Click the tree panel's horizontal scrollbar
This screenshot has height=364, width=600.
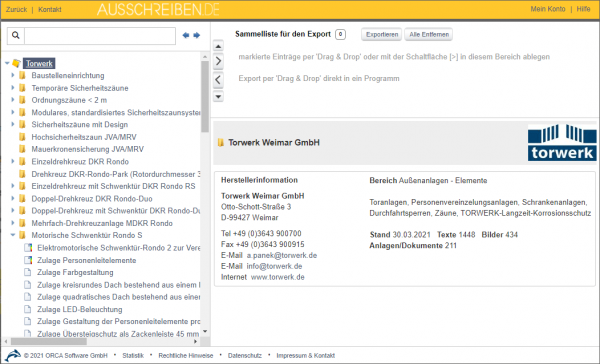click(101, 341)
